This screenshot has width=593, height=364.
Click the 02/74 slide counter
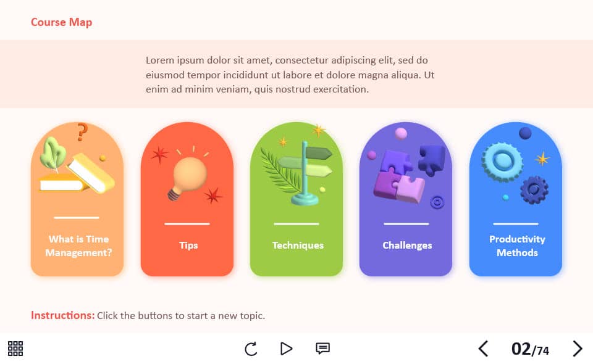(x=530, y=349)
